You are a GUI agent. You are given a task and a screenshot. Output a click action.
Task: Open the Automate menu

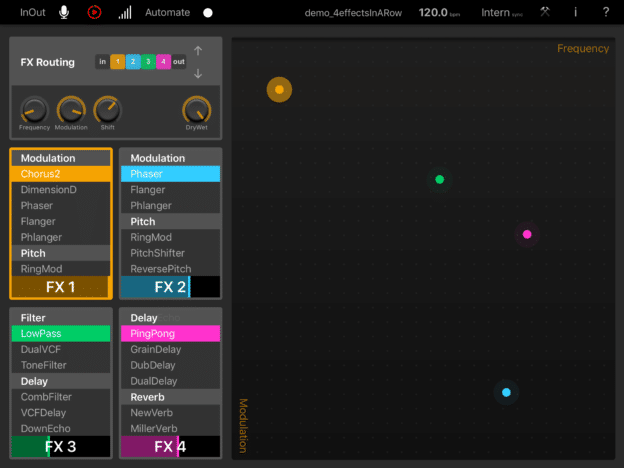point(167,12)
